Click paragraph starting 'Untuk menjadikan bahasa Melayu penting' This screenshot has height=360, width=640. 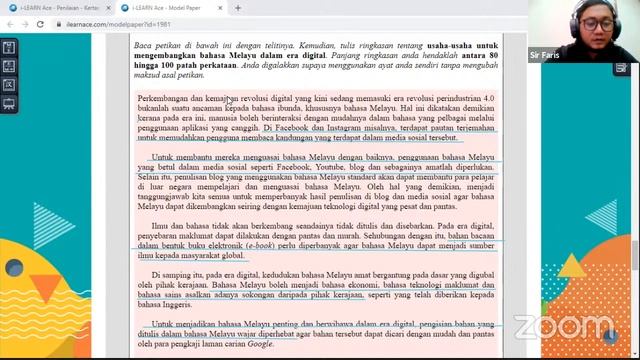coord(316,334)
